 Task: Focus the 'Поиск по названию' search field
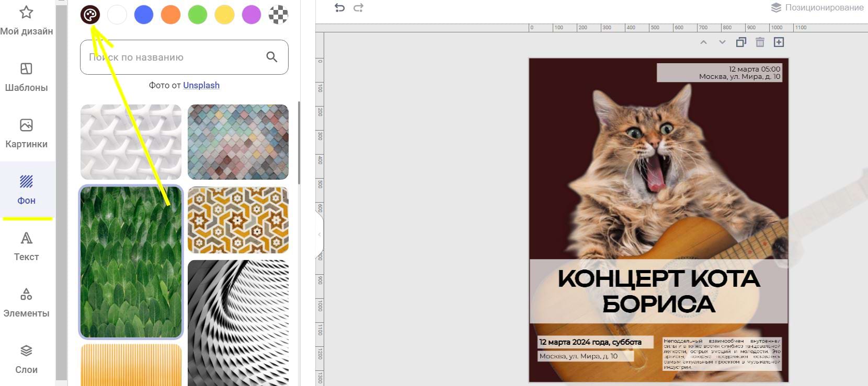pos(184,57)
